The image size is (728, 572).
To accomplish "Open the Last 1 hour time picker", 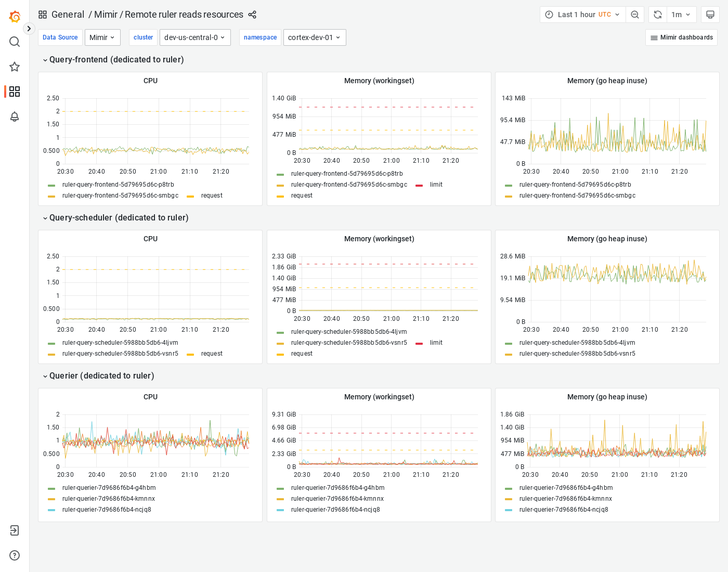I will [582, 15].
